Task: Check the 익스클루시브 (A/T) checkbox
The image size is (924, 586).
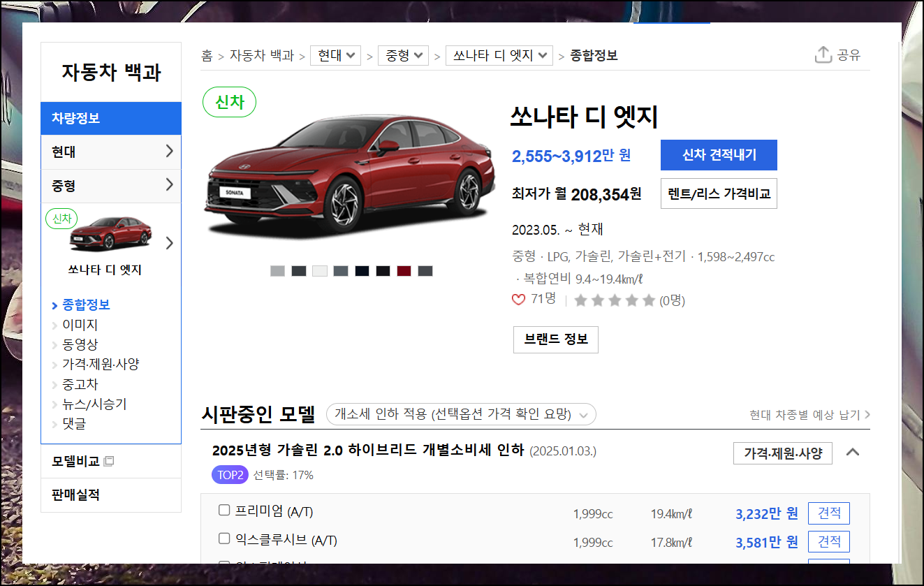Action: (224, 539)
